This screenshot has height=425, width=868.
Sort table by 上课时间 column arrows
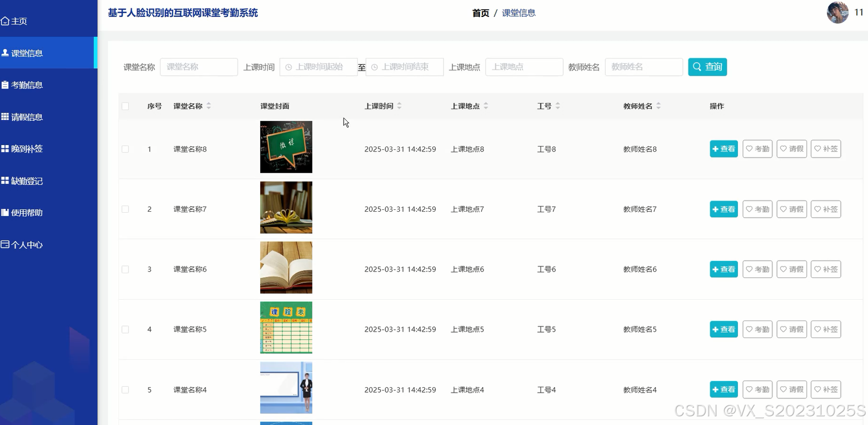coord(399,106)
